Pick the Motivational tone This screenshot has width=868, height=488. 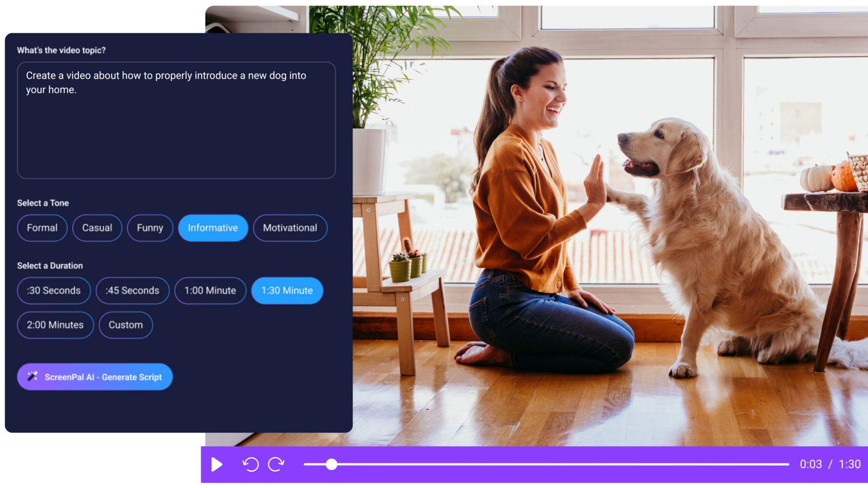coord(290,228)
